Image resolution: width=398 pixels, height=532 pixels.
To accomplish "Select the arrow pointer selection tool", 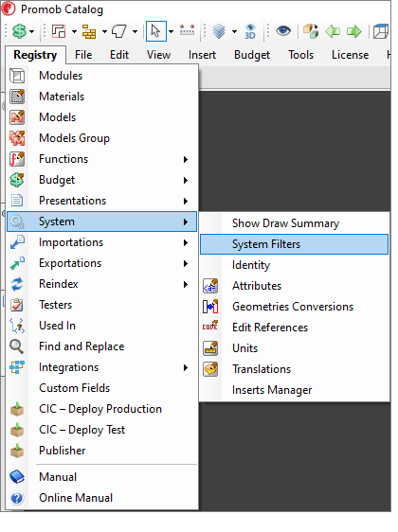I will tap(156, 31).
